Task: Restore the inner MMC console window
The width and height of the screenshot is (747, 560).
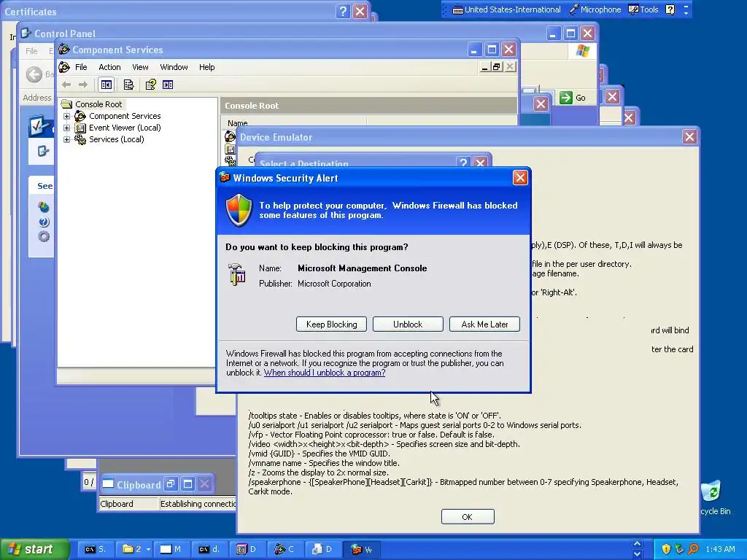Action: 497,67
